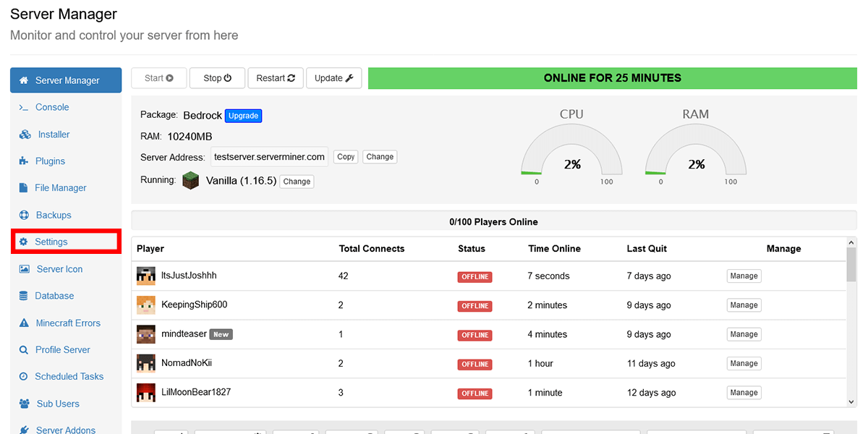Open the Server Manager sidebar page
The height and width of the screenshot is (434, 868).
click(66, 80)
